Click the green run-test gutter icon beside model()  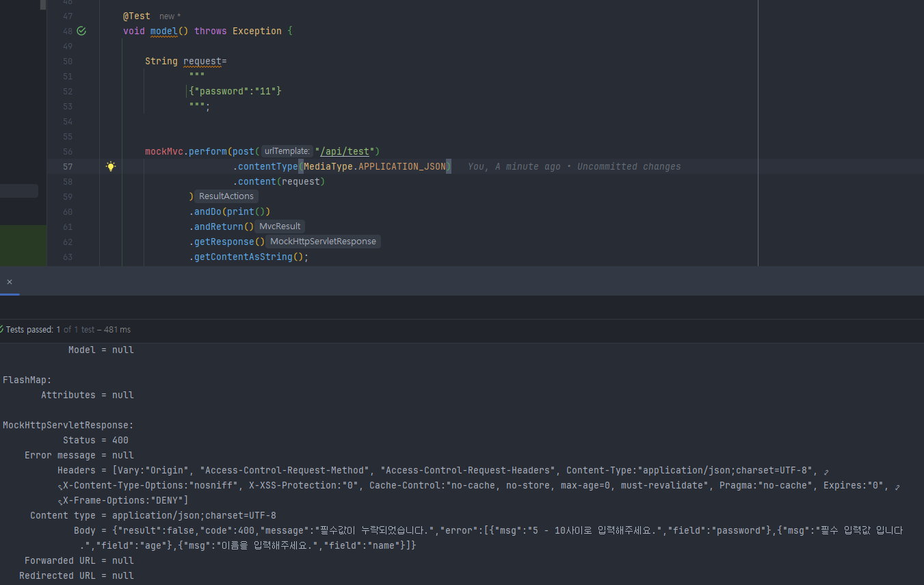81,31
